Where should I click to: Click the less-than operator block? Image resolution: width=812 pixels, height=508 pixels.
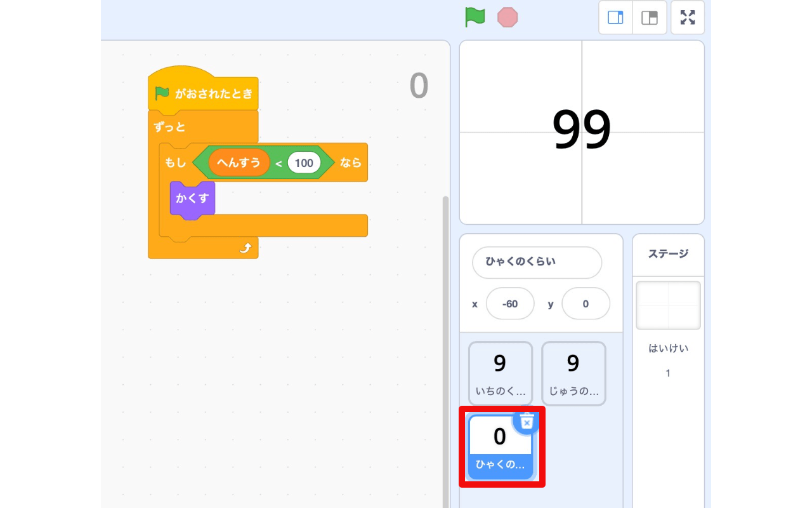(x=278, y=164)
